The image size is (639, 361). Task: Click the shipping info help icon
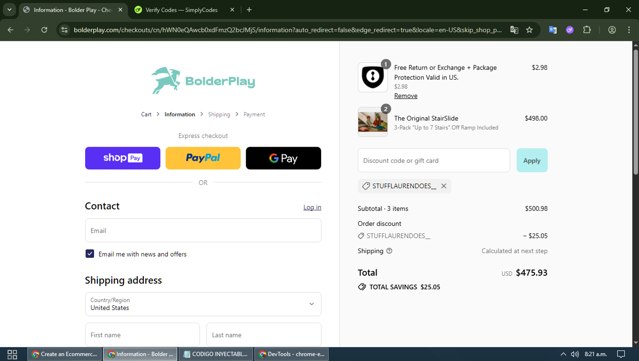click(x=389, y=251)
